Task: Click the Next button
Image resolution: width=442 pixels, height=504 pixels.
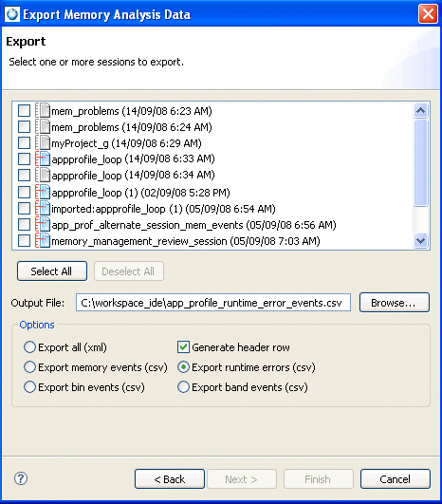Action: coord(242,479)
